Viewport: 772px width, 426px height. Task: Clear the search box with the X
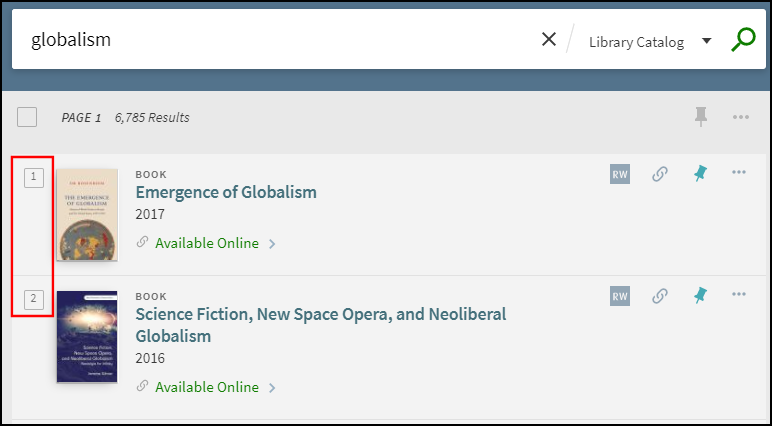click(x=548, y=40)
